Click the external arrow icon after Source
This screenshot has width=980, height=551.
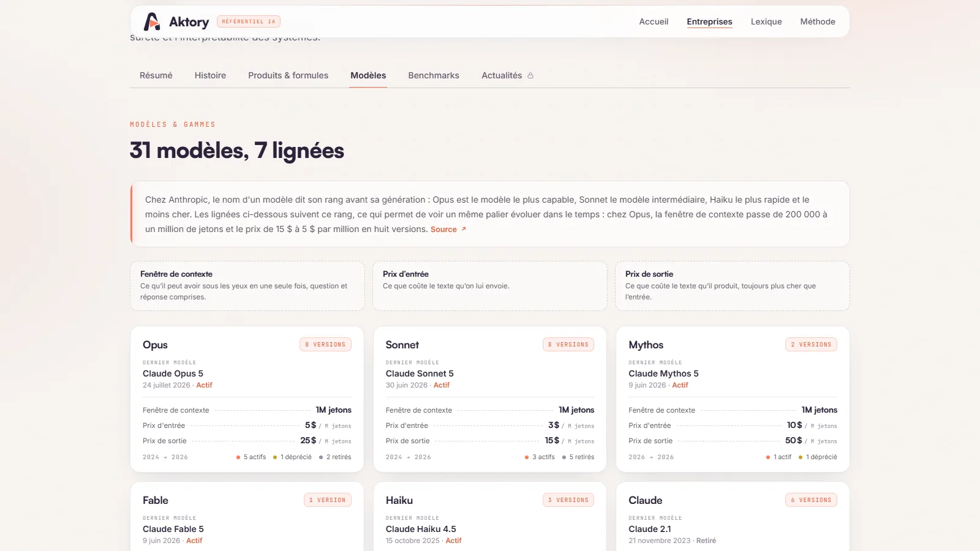pos(464,229)
